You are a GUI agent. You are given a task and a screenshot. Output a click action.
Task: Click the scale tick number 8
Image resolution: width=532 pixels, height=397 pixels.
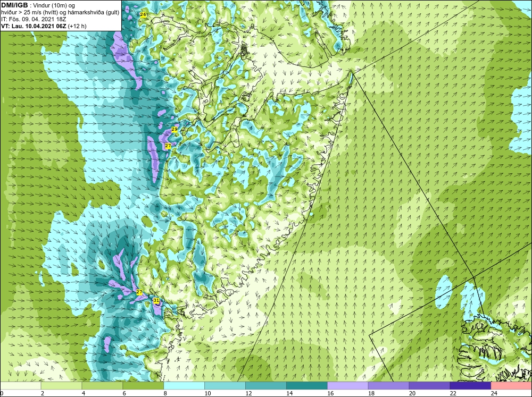click(165, 393)
